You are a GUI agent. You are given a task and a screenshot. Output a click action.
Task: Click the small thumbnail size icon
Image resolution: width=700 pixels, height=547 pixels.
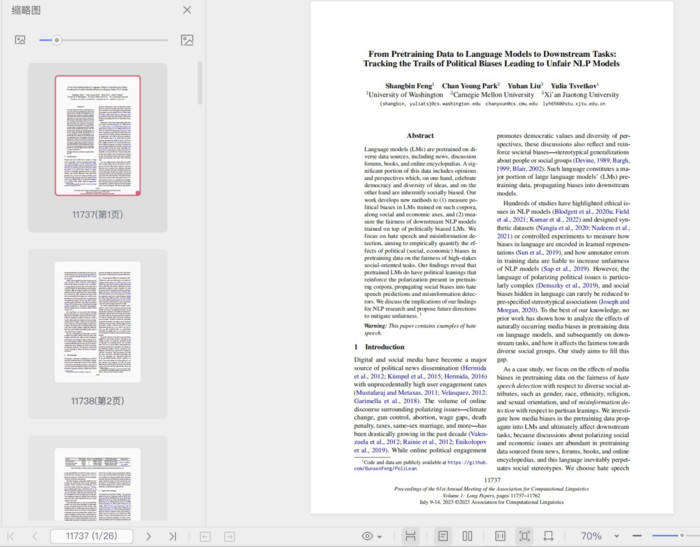pyautogui.click(x=20, y=40)
